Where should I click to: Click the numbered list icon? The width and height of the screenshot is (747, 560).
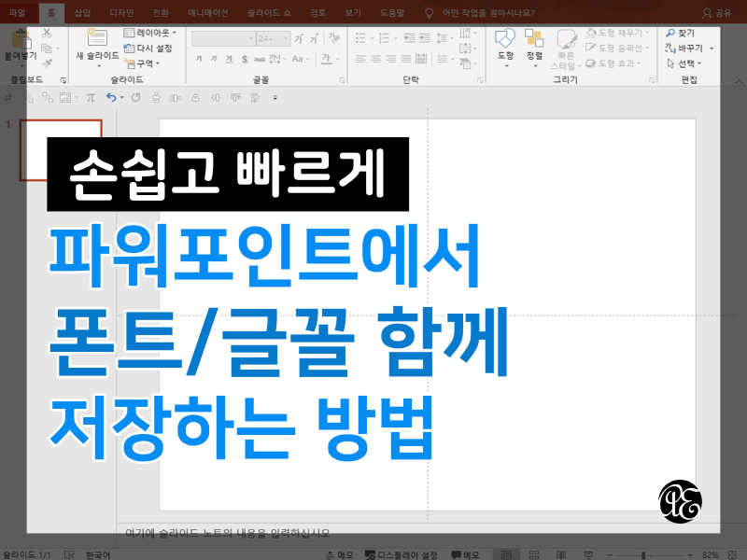385,38
